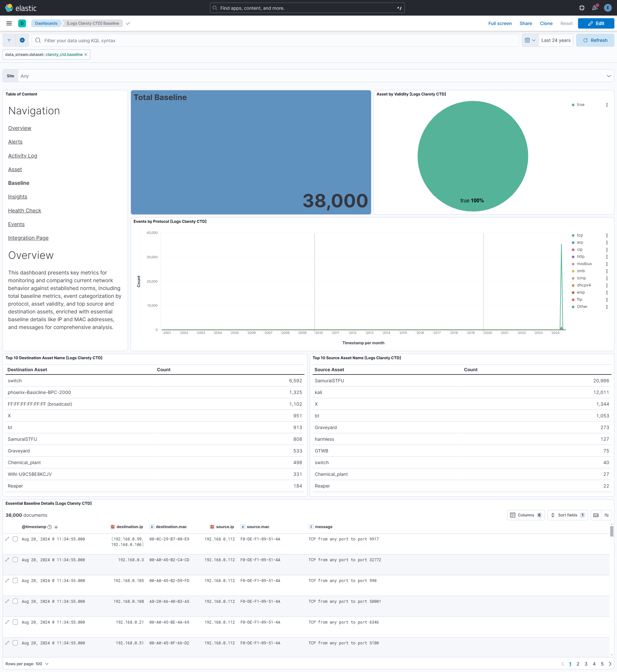Click the Dashboards breadcrumb
The image size is (617, 672).
tap(46, 23)
